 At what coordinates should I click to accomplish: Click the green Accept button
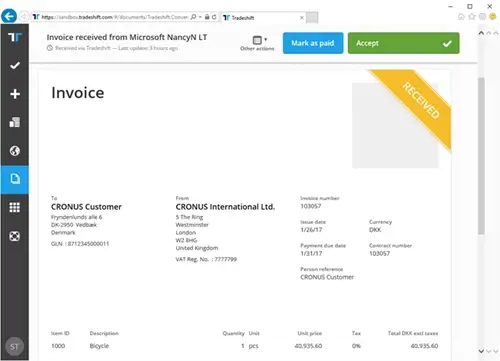pyautogui.click(x=404, y=43)
